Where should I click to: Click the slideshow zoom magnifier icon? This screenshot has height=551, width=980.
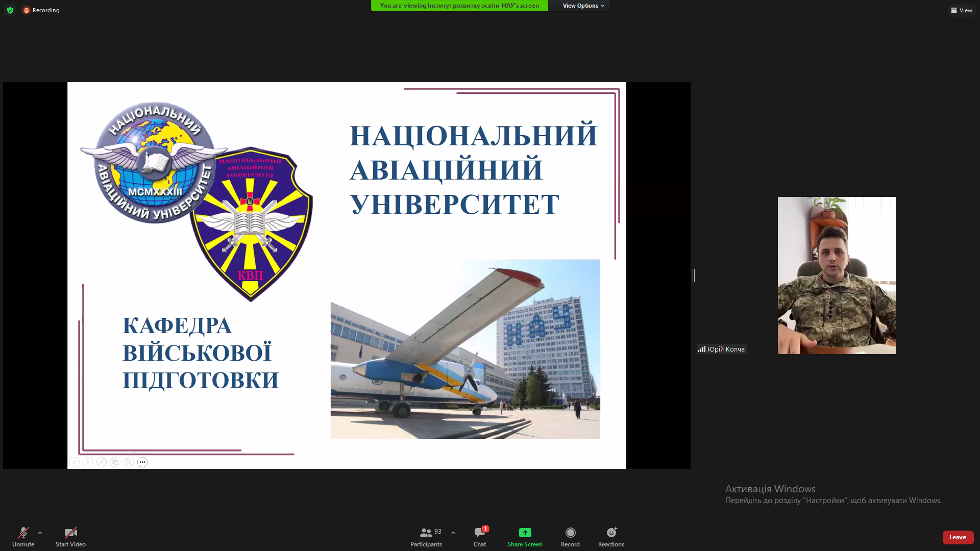point(129,462)
